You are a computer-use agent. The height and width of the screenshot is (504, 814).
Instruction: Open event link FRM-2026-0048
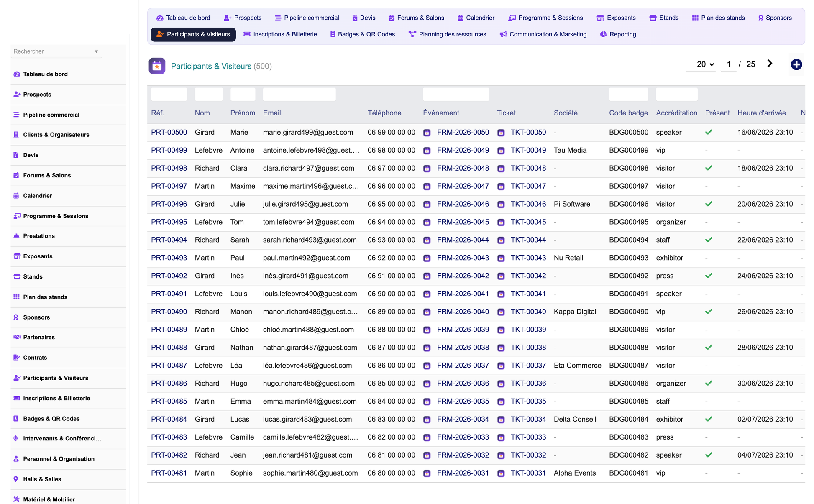pyautogui.click(x=463, y=168)
